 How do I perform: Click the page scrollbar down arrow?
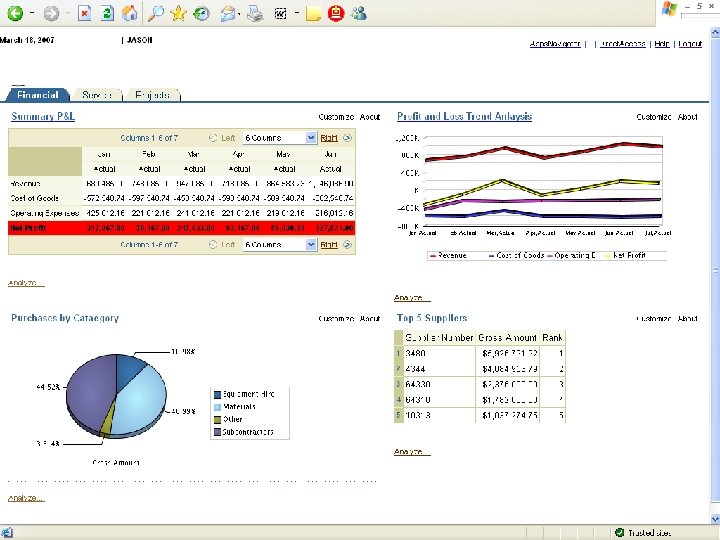tap(715, 519)
